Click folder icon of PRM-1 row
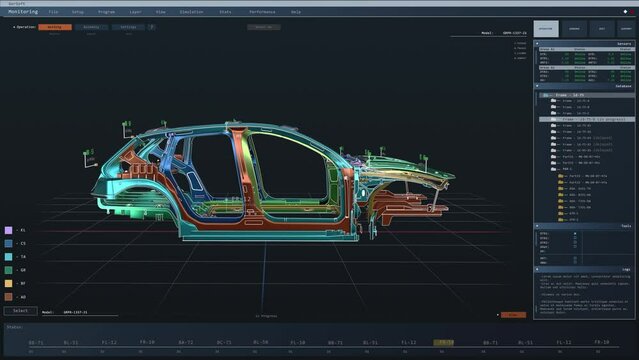This screenshot has width=639, height=360. click(x=553, y=169)
